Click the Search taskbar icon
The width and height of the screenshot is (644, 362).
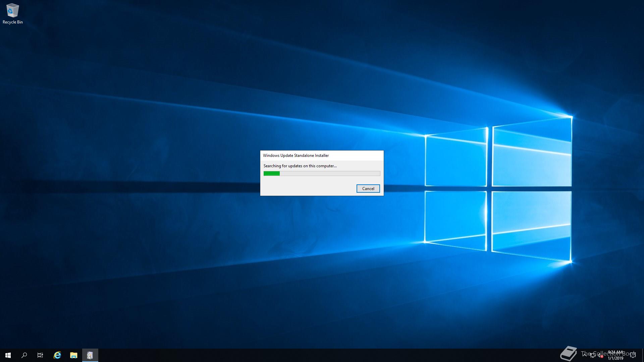coord(24,355)
